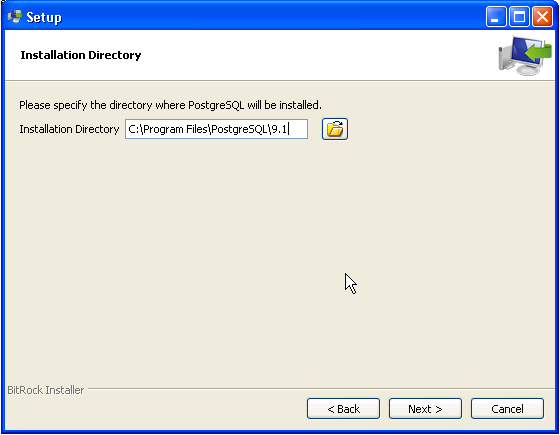Click the Installation Directory field label
This screenshot has width=560, height=435.
[69, 129]
